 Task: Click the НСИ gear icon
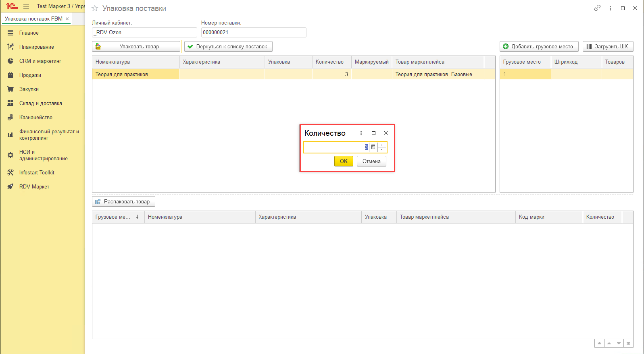(10, 155)
